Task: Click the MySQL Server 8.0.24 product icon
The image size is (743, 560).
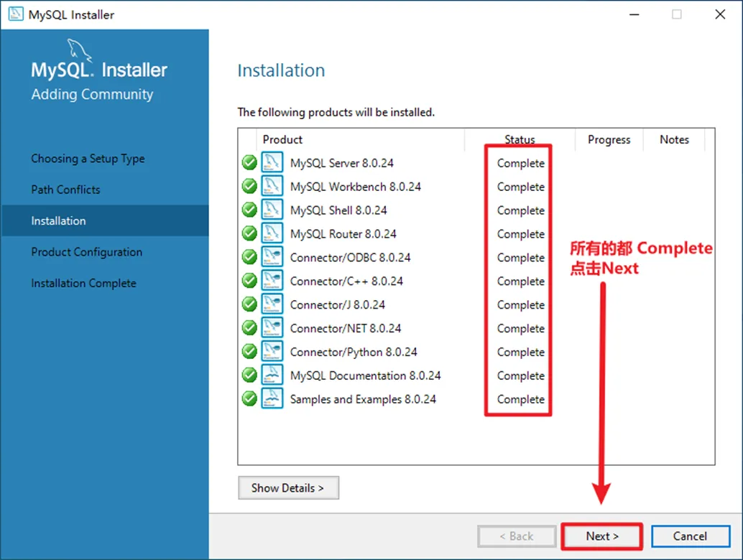Action: pyautogui.click(x=272, y=163)
